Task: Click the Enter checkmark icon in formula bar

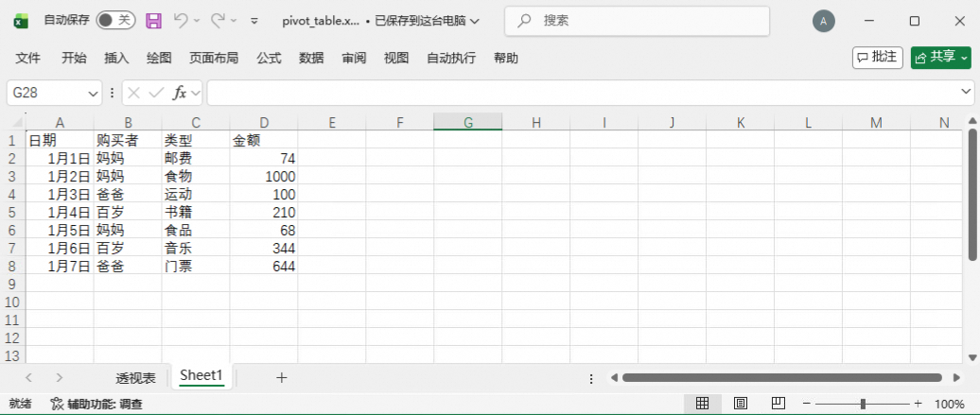Action: click(156, 94)
